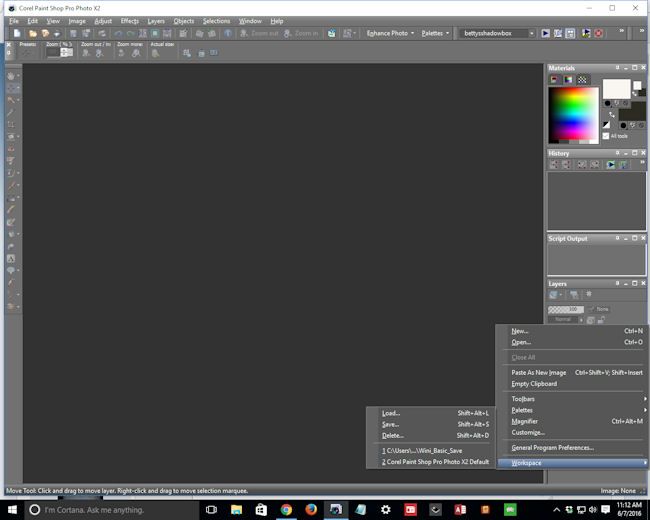Image resolution: width=650 pixels, height=520 pixels.
Task: Click the foreground material white swatch
Action: 616,89
